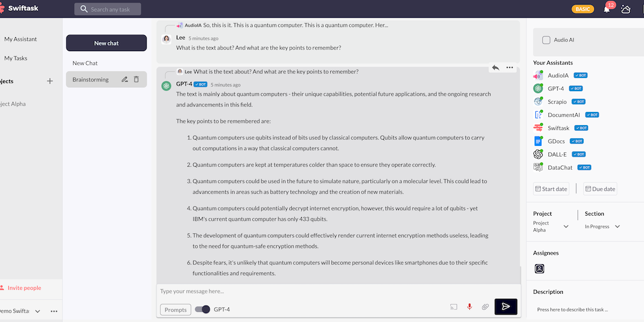Send the message with send button
This screenshot has width=644, height=322.
[x=506, y=307]
